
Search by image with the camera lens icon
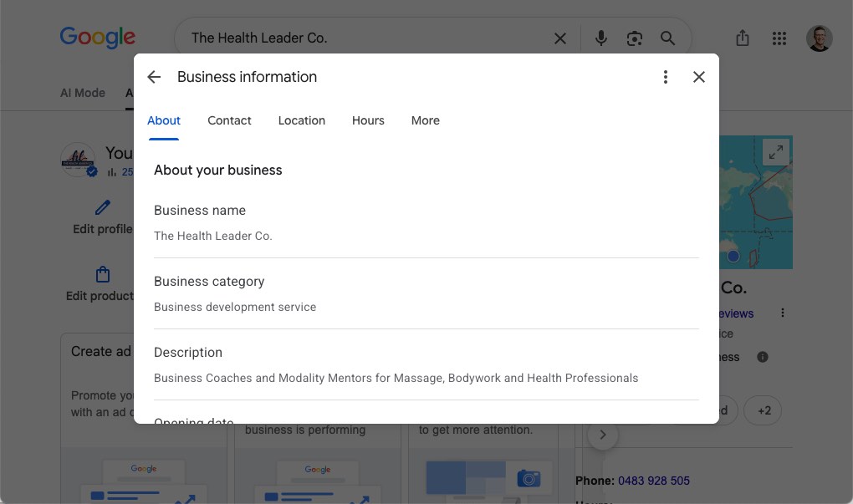coord(634,38)
